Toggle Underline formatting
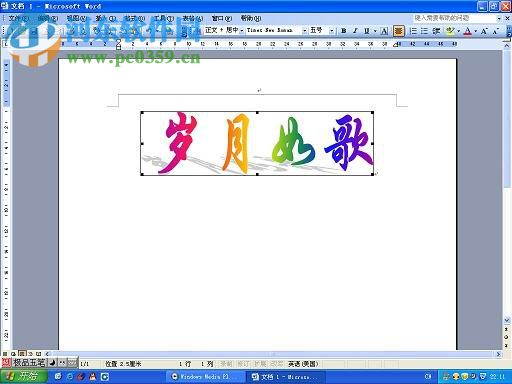Viewport: 512px width, 384px height. point(366,31)
